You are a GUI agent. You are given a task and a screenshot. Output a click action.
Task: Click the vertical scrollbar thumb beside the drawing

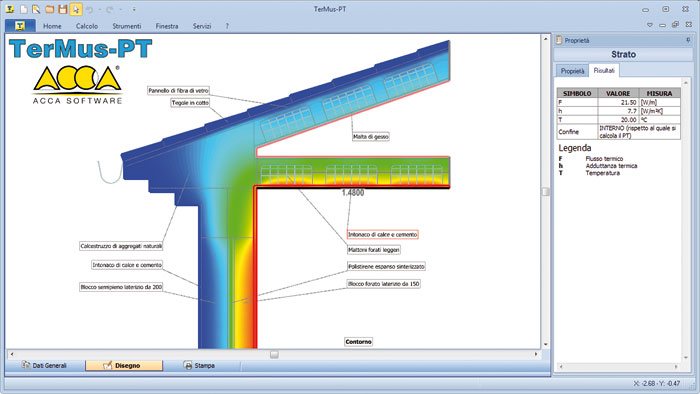pyautogui.click(x=545, y=192)
